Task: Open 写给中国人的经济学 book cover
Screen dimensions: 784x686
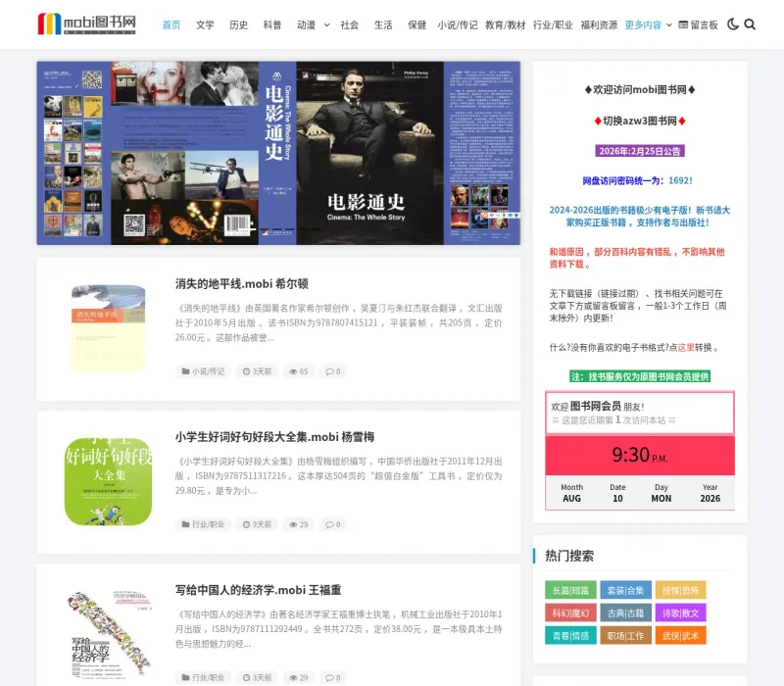Action: [x=110, y=634]
